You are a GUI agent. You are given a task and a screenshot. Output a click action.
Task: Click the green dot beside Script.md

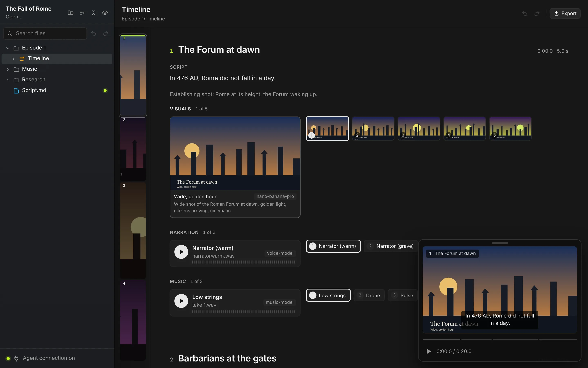(105, 91)
